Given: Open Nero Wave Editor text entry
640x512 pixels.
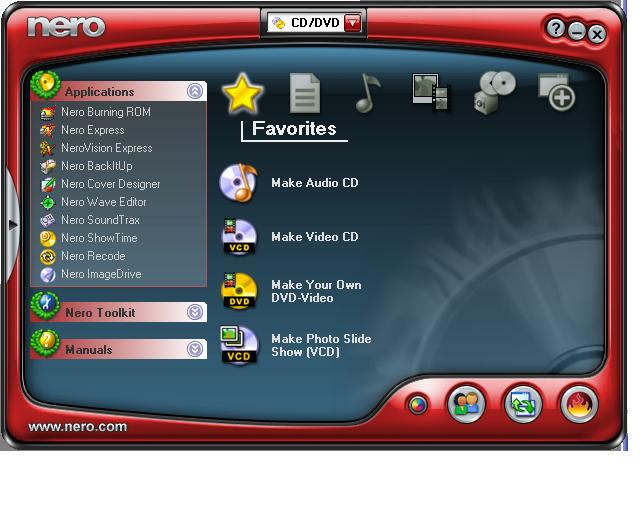Looking at the screenshot, I should (x=104, y=202).
